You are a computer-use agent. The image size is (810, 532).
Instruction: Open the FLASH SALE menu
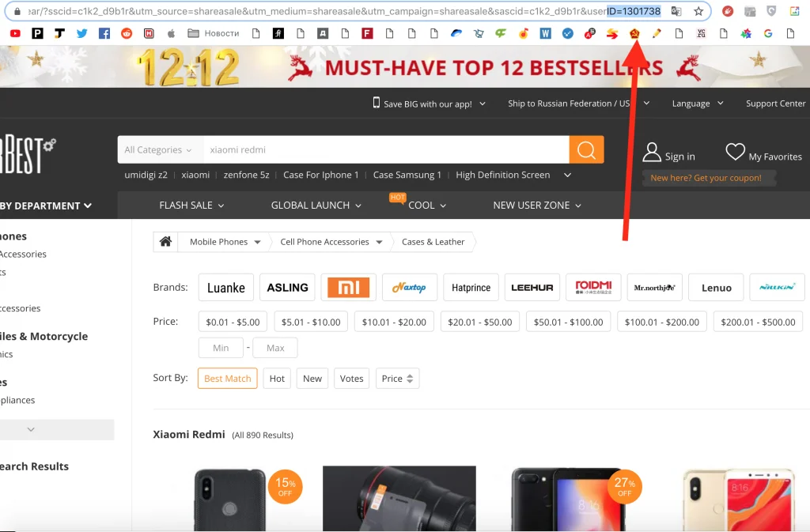pyautogui.click(x=191, y=206)
